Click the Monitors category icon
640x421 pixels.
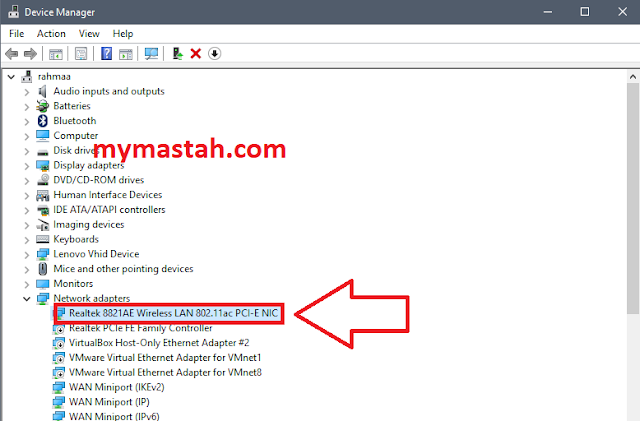coord(42,283)
